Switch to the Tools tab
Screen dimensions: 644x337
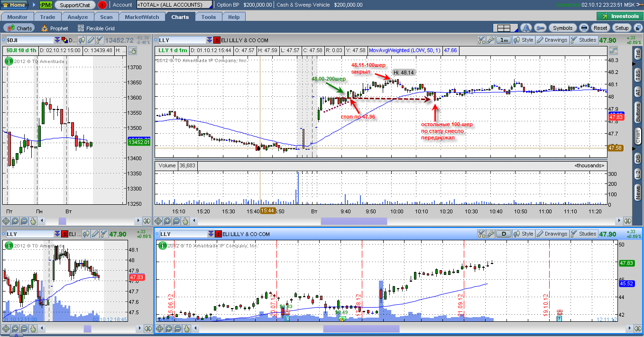pyautogui.click(x=209, y=17)
